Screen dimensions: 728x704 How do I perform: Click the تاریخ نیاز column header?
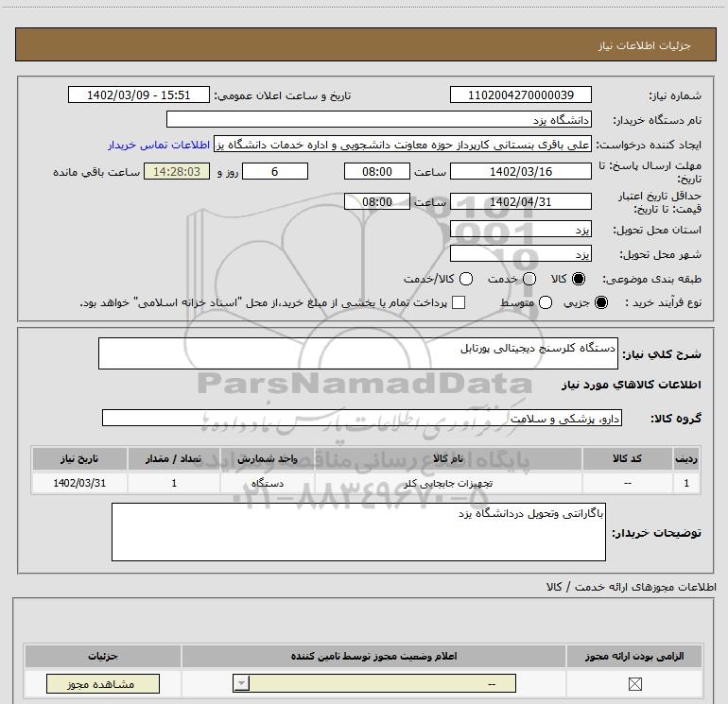[x=79, y=458]
